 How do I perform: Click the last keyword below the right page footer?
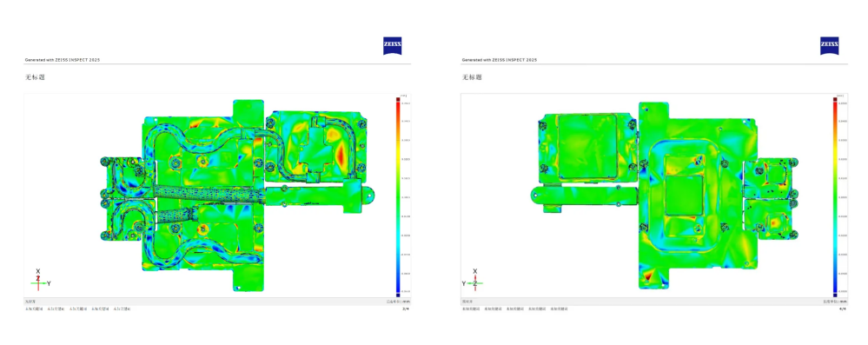559,309
